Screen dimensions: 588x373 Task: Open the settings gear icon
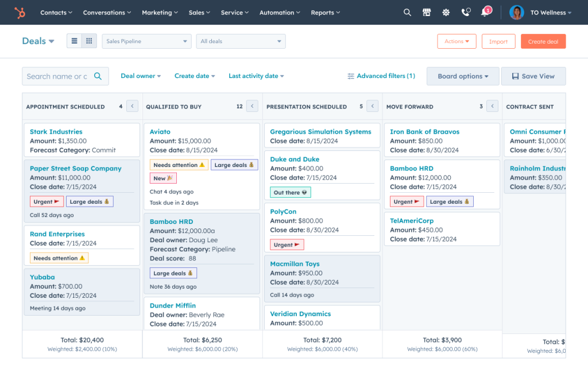tap(446, 12)
